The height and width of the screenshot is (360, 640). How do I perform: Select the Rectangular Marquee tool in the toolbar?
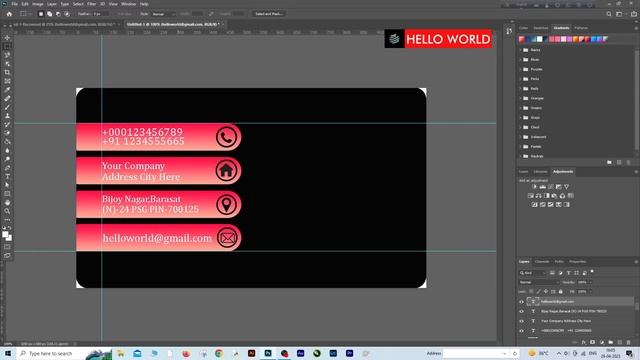pos(7,46)
